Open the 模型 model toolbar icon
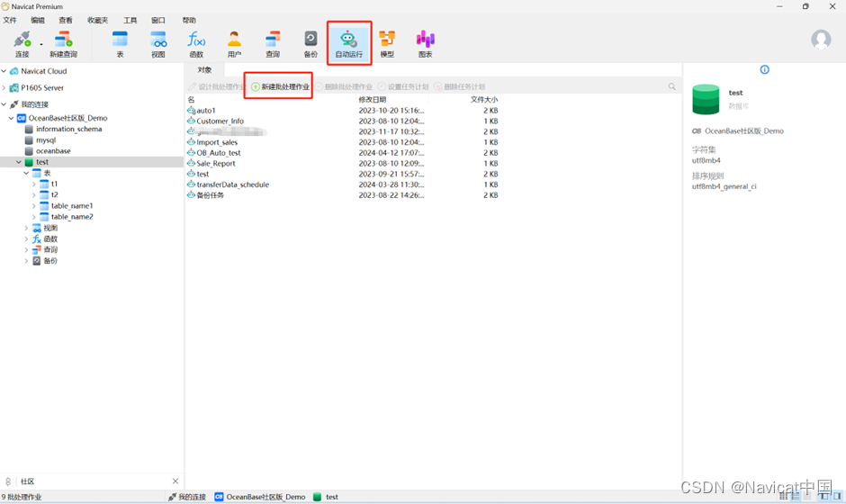The width and height of the screenshot is (846, 504). tap(387, 44)
